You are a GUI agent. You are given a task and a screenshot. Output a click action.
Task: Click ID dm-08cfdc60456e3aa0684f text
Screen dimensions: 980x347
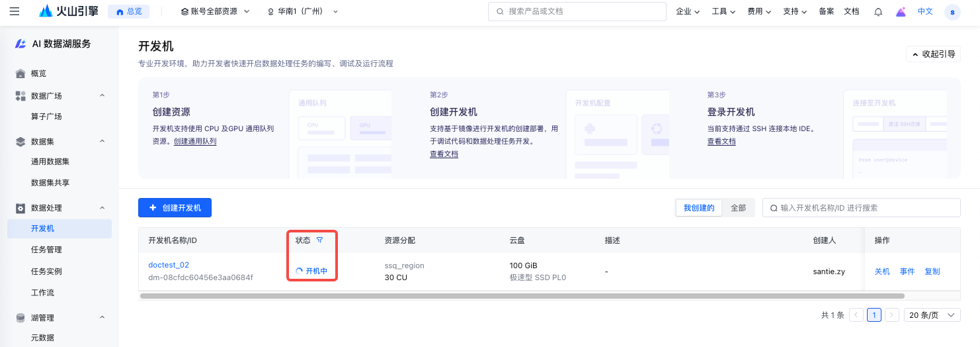200,277
